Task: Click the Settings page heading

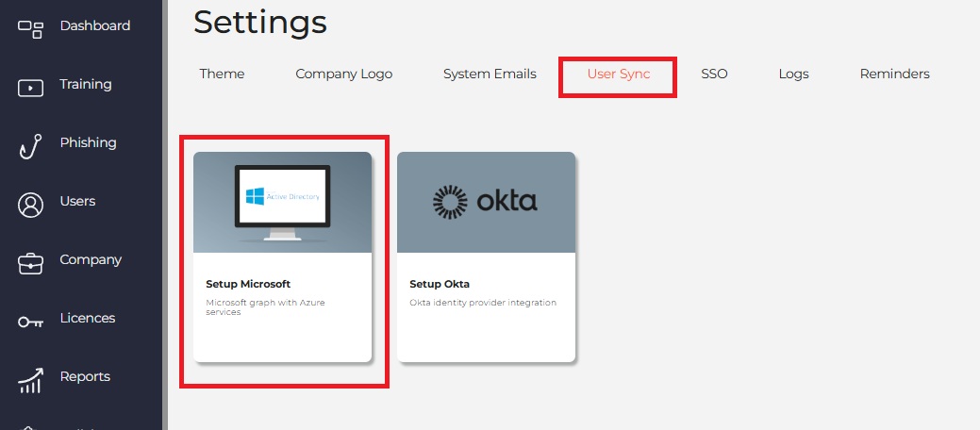Action: 260,23
